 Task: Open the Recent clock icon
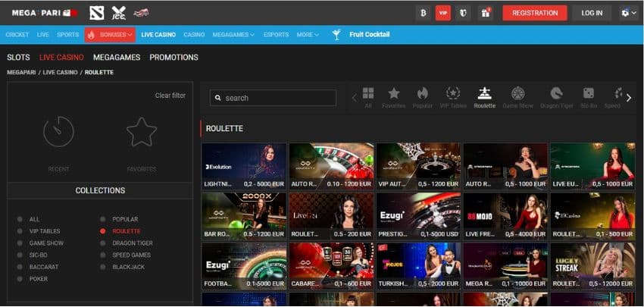tap(59, 131)
